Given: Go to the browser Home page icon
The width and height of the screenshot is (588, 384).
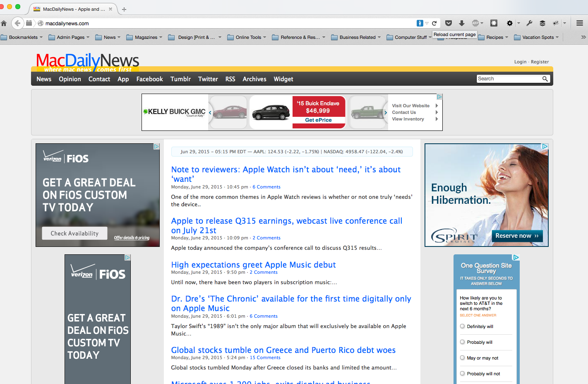Looking at the screenshot, I should coord(4,23).
